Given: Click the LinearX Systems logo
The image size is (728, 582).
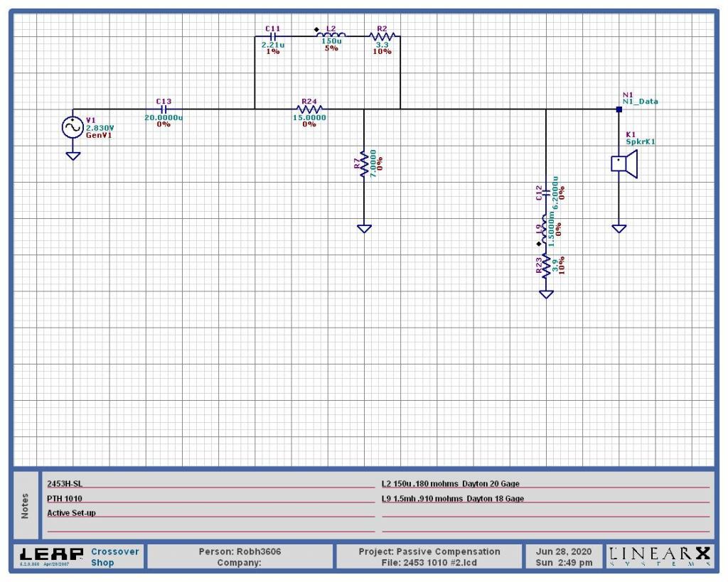Looking at the screenshot, I should pyautogui.click(x=660, y=556).
